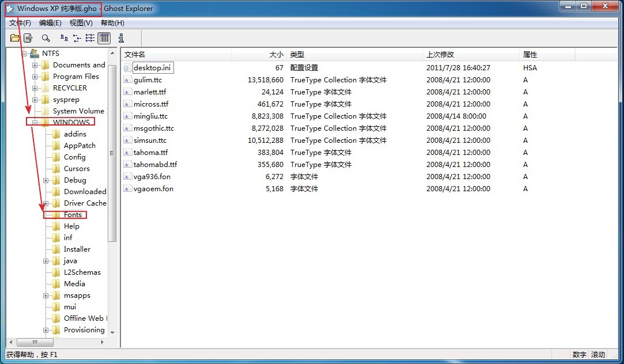624x364 pixels.
Task: Click the tree horizontal scroll-right arrow
Action: [103, 342]
